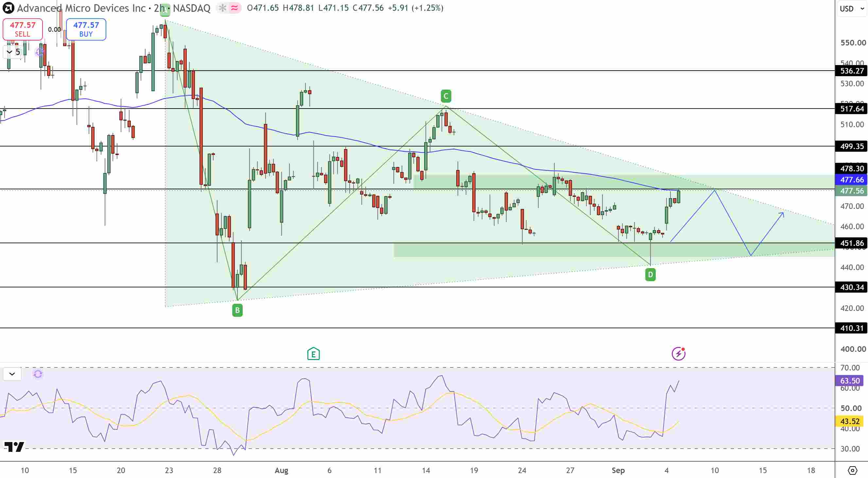The width and height of the screenshot is (868, 478).
Task: Click the open value O471.65
Action: tap(263, 8)
